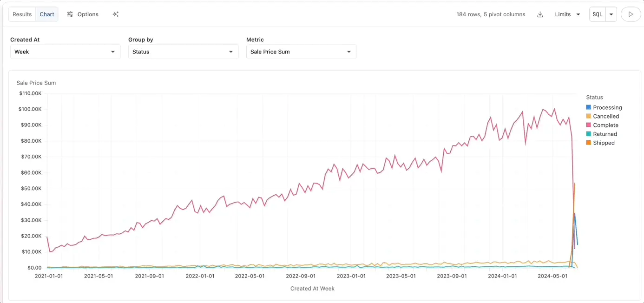Toggle the Processing series in legend
The height and width of the screenshot is (303, 644).
click(x=607, y=107)
